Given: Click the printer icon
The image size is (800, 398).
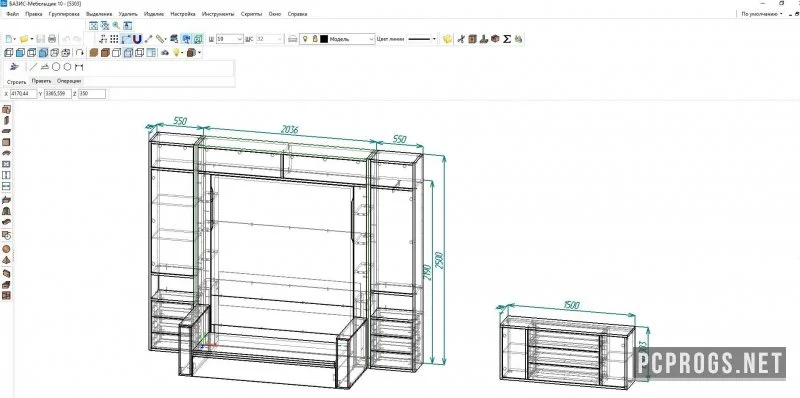Looking at the screenshot, I should pos(52,39).
